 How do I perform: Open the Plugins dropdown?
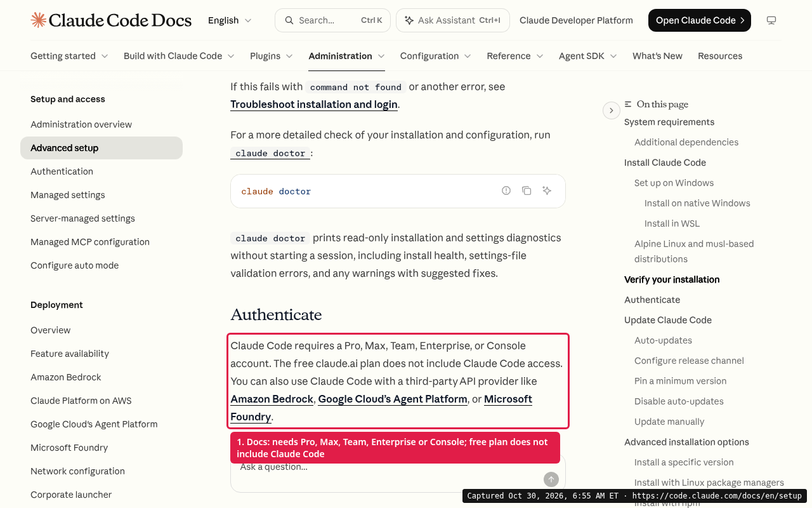[x=272, y=56]
